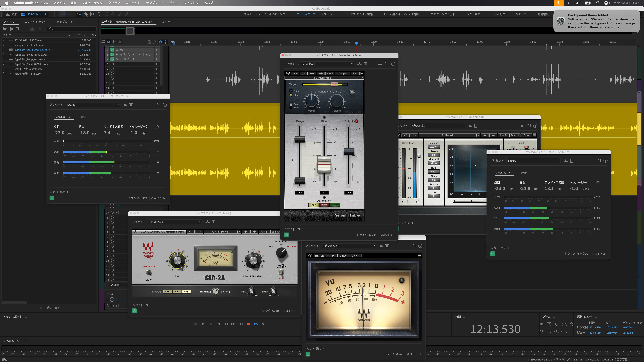644x362 pixels.
Task: Open the ウィンドウ menu in the menu bar
Action: [191, 3]
